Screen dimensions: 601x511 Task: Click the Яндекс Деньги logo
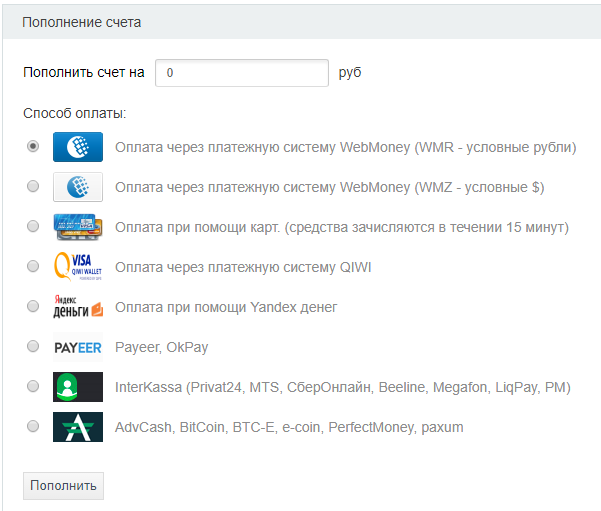click(78, 307)
